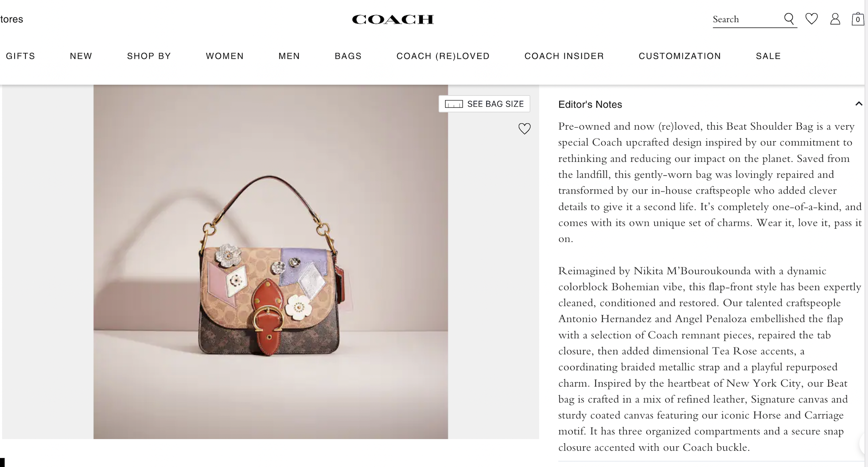Open the GIFTS menu
This screenshot has width=868, height=467.
(x=20, y=56)
